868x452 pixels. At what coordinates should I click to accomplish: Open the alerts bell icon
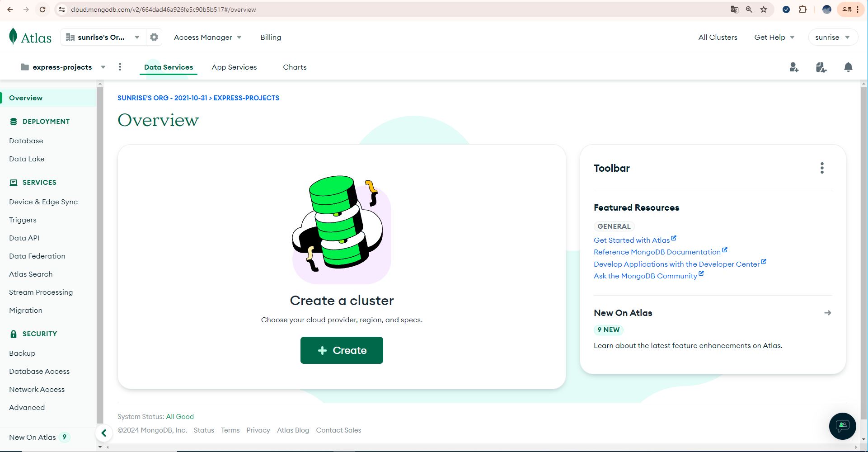point(848,67)
